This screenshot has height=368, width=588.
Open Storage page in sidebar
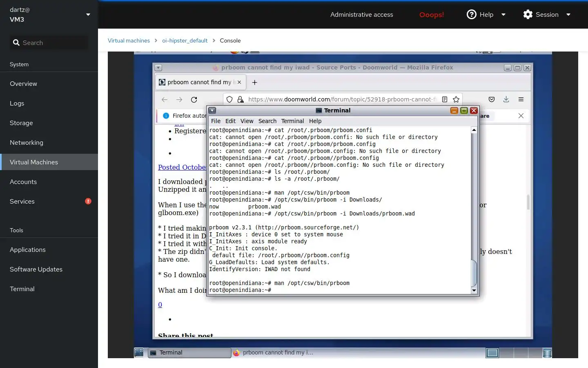(49, 123)
